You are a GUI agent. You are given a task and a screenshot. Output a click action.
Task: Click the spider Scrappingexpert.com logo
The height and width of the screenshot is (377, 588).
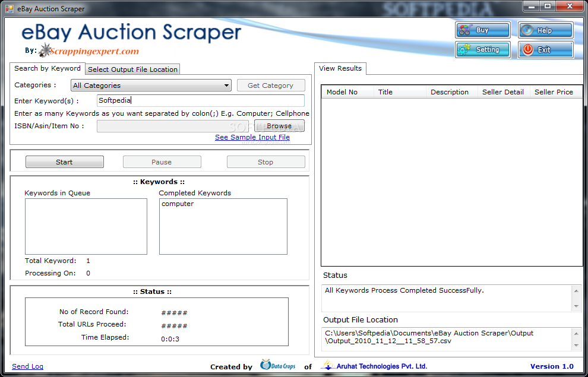tap(89, 50)
